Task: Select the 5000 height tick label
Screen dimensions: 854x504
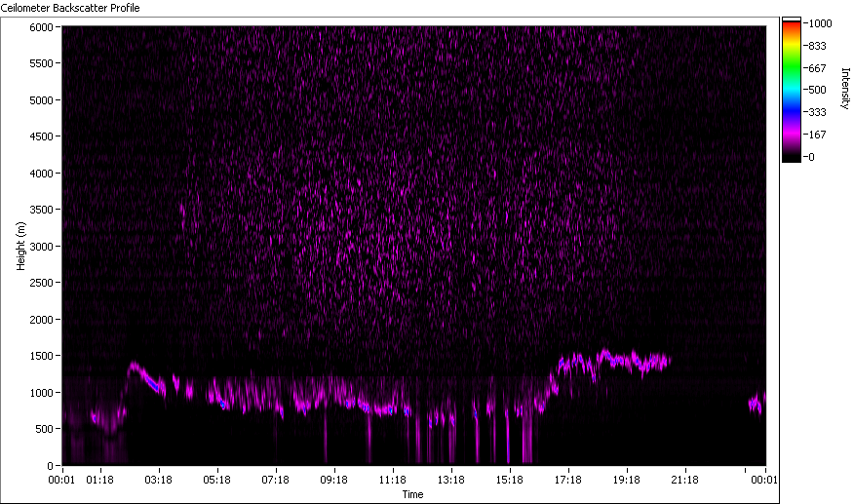Action: coord(41,100)
